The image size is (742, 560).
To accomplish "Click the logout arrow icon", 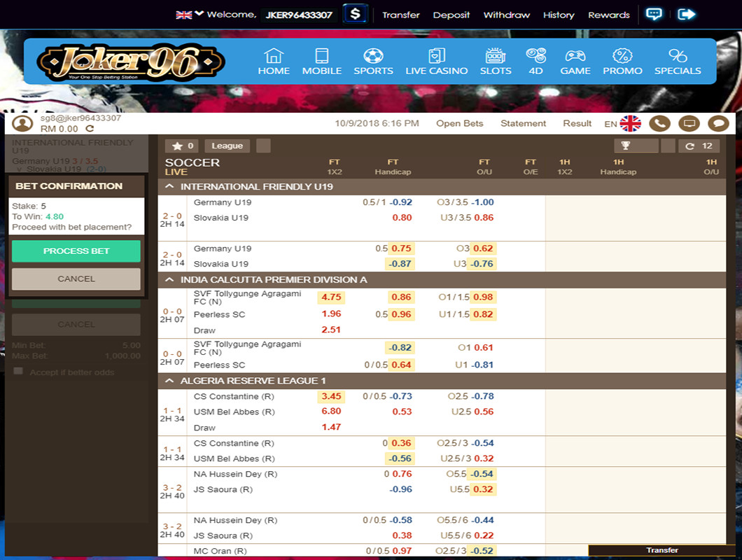I will point(687,14).
